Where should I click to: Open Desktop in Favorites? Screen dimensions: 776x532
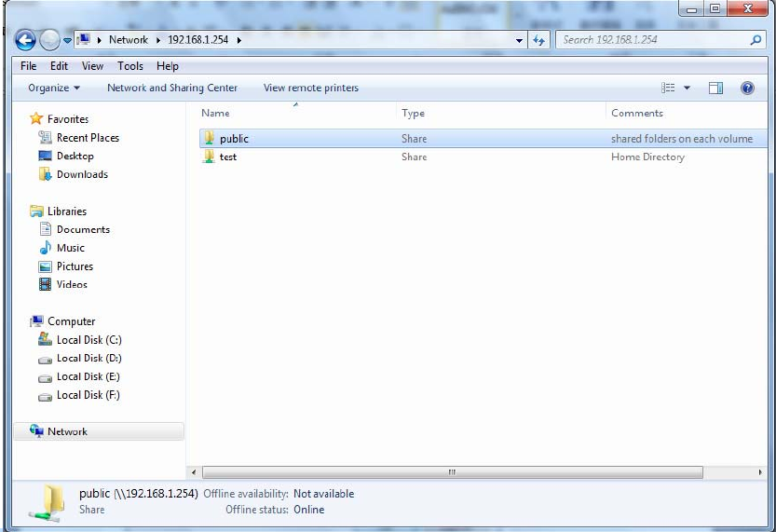tap(75, 156)
